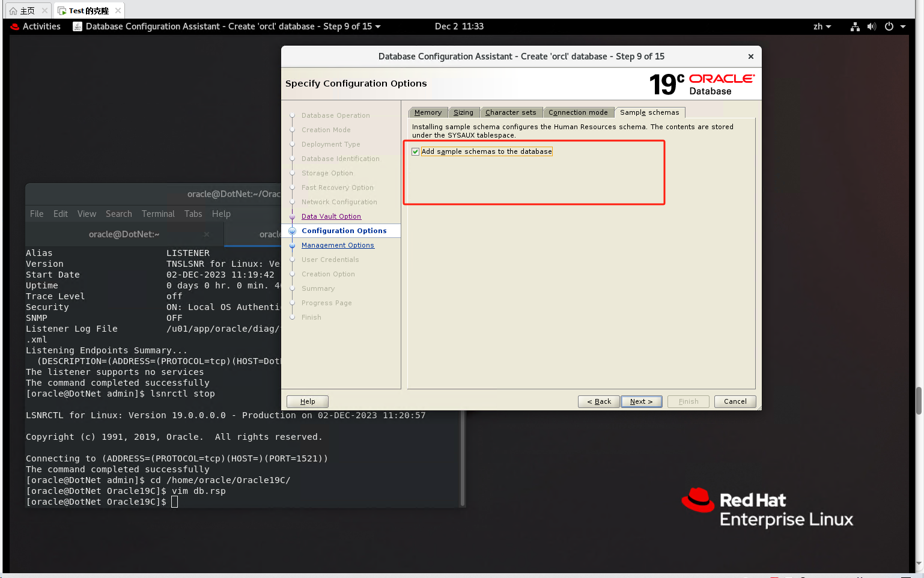The width and height of the screenshot is (924, 578).
Task: Click the 'Listener Log File' row in terminal
Action: pos(153,329)
